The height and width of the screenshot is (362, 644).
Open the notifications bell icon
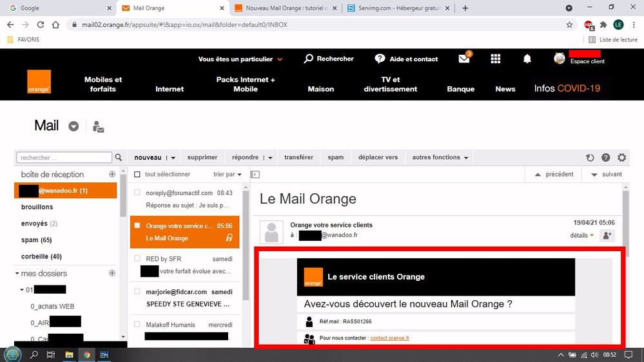527,59
